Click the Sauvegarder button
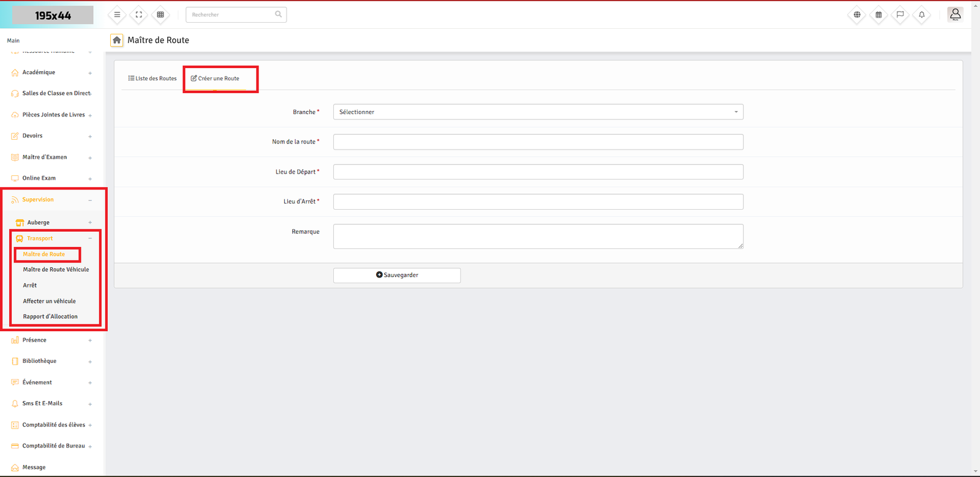980x477 pixels. click(x=397, y=275)
